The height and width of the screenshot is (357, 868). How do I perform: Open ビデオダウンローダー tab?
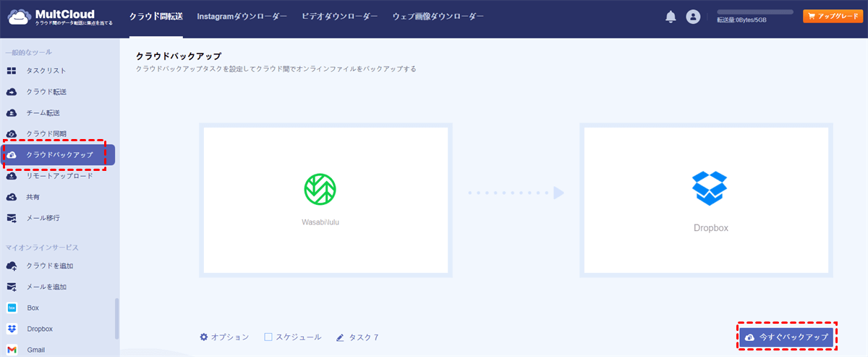340,16
